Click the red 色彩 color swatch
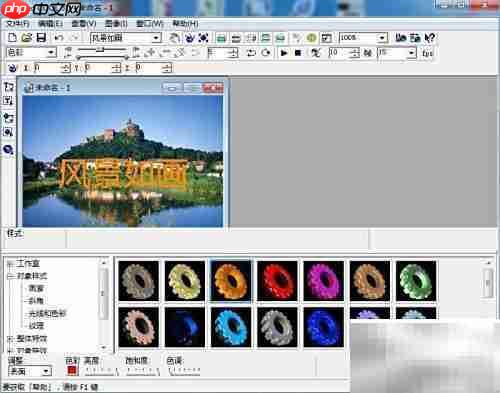This screenshot has height=393, width=500. pos(72,370)
